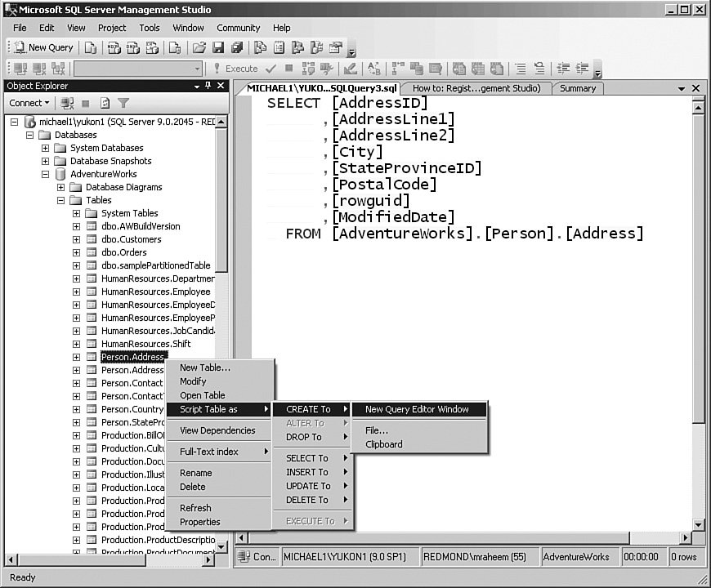Click the Save floppy disk icon

pos(218,47)
